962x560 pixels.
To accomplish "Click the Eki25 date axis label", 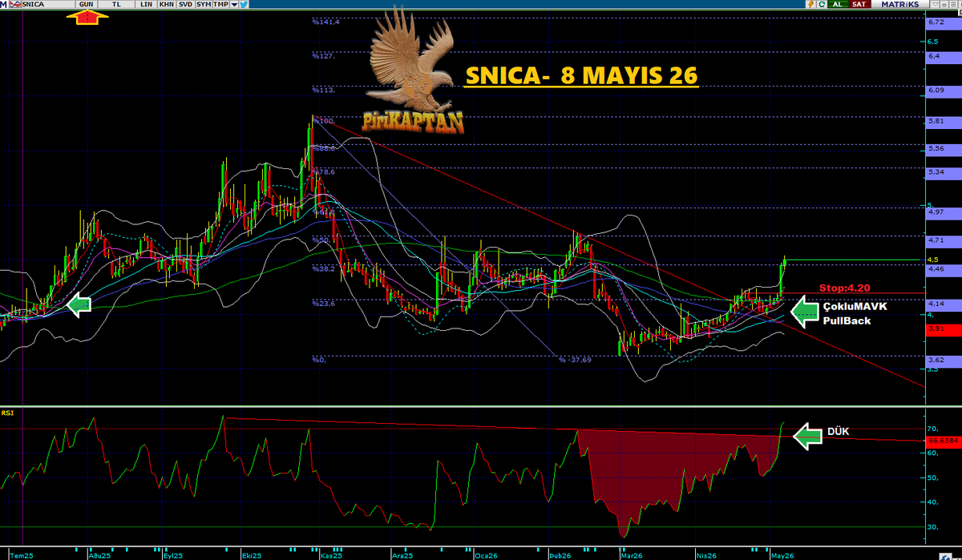I will tap(252, 554).
